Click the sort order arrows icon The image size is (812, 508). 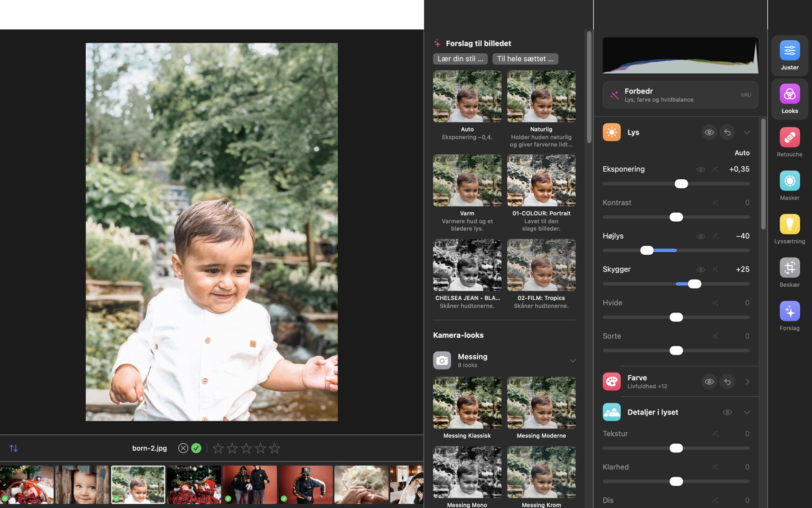tap(14, 448)
